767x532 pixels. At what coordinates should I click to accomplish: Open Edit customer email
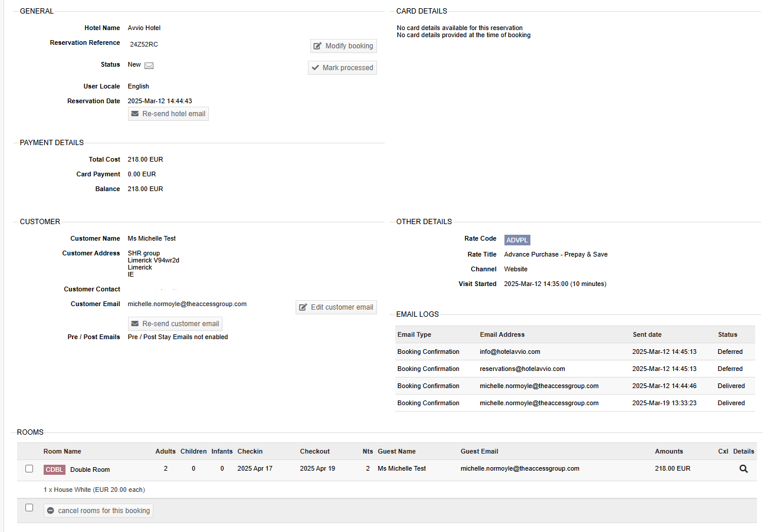(x=336, y=307)
